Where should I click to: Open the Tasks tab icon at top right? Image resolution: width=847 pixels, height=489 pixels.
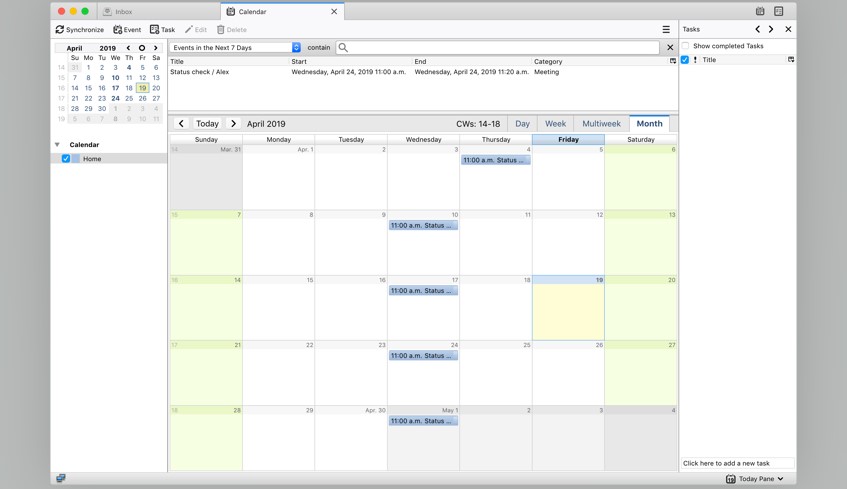coord(778,11)
